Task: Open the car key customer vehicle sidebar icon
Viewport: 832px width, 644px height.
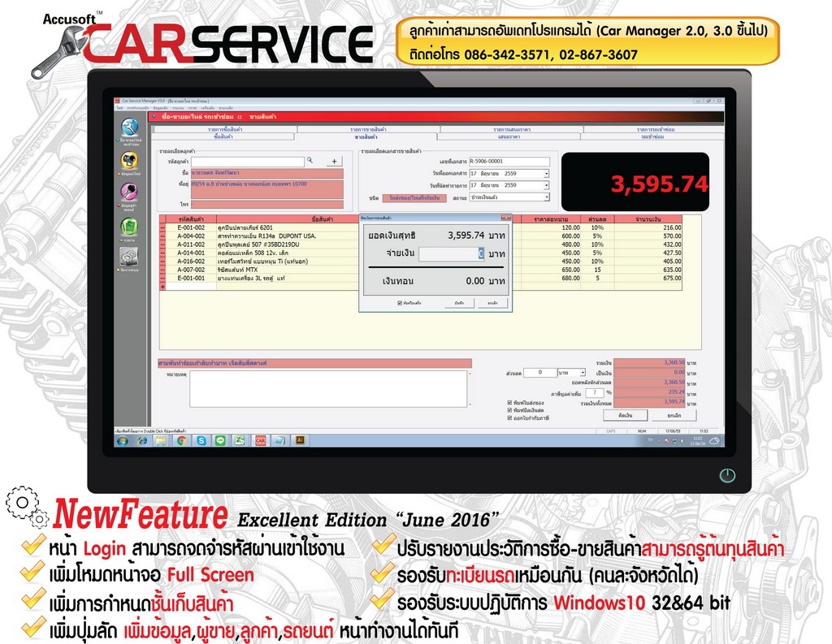Action: coord(129,191)
